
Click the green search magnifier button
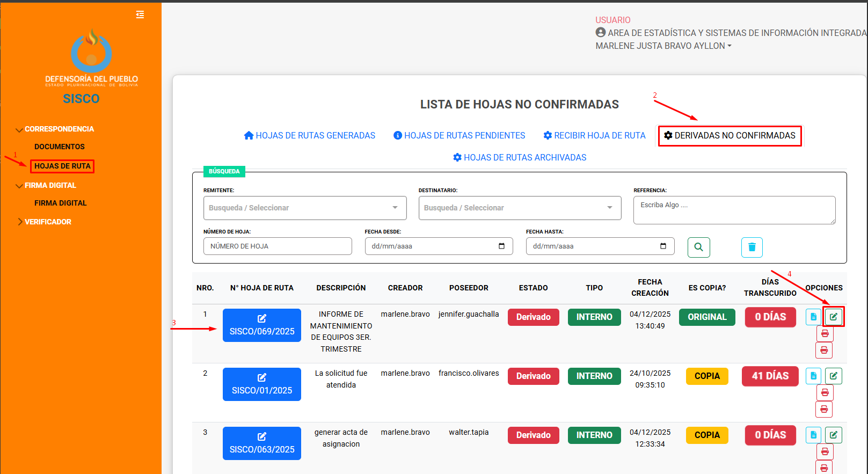click(698, 247)
